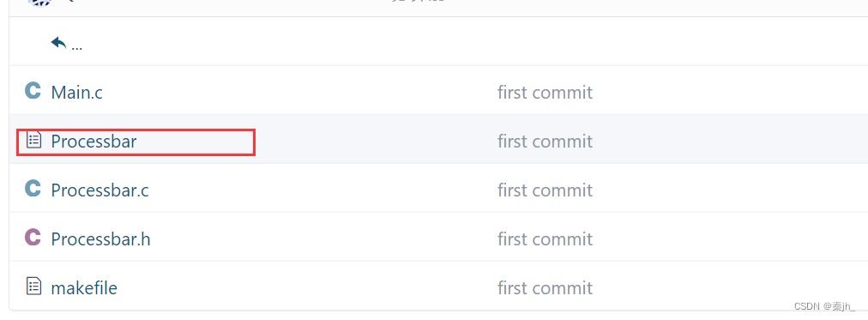The image size is (868, 320).
Task: Click the back arrow to parent directory
Action: point(58,43)
